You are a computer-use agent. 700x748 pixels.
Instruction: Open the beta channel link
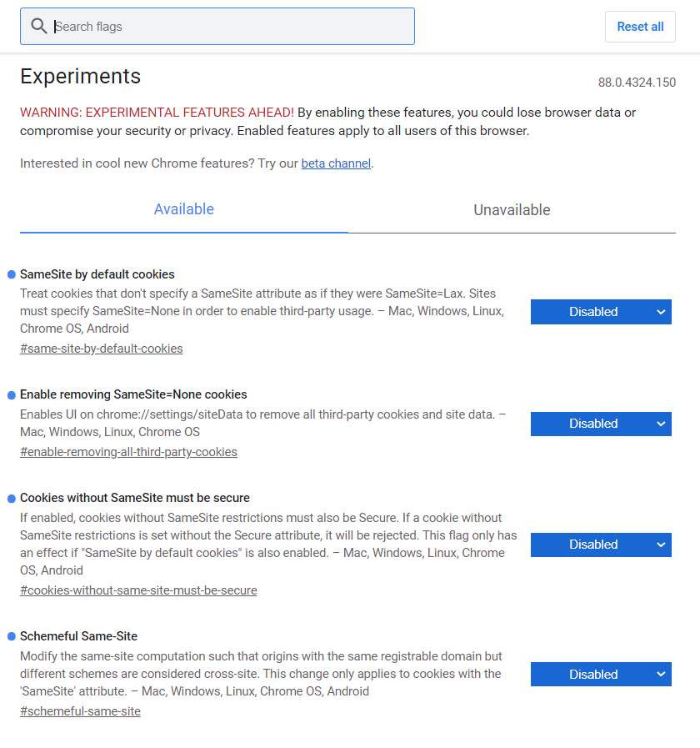(x=336, y=163)
